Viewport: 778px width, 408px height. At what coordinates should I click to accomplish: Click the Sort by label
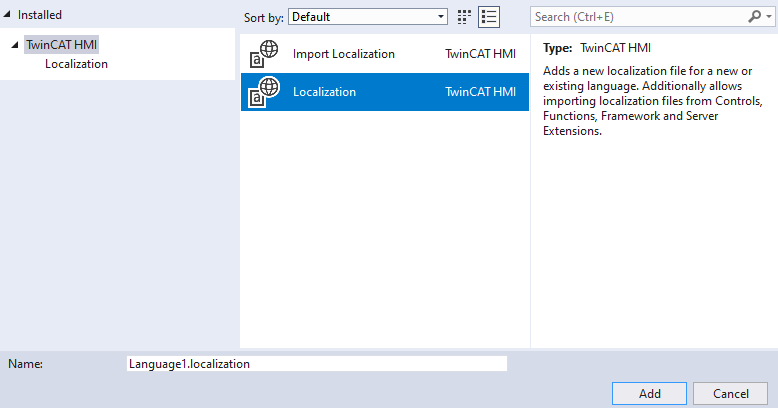tap(263, 18)
